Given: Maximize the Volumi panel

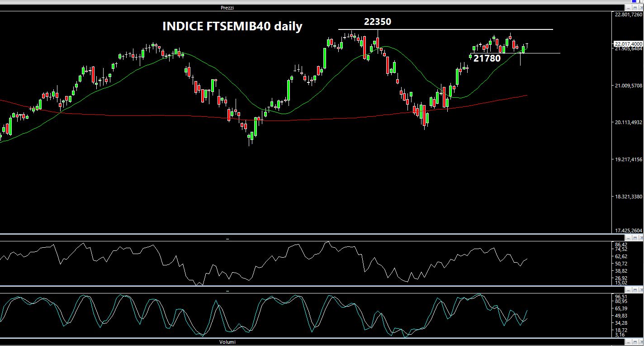Looking at the screenshot, I should [635, 342].
